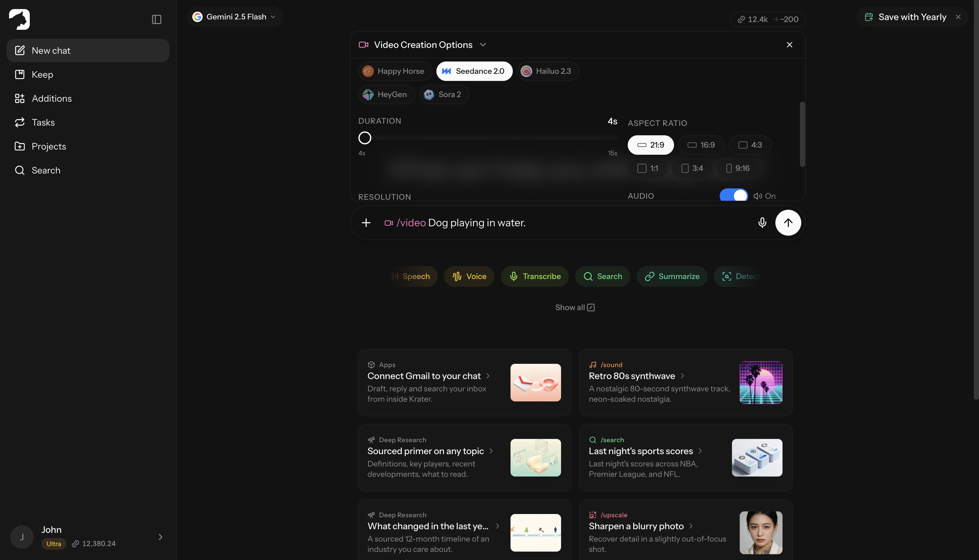
Task: Expand John's account menu chevron
Action: [160, 537]
